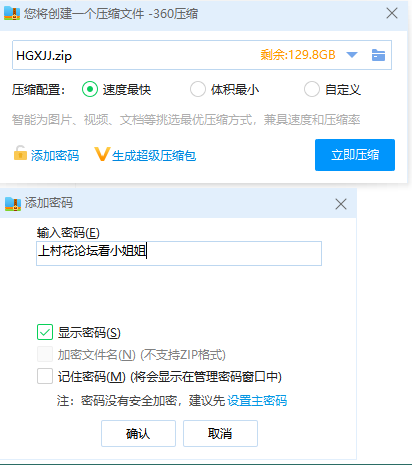Click the 取消 button
This screenshot has height=465, width=412.
click(x=220, y=433)
